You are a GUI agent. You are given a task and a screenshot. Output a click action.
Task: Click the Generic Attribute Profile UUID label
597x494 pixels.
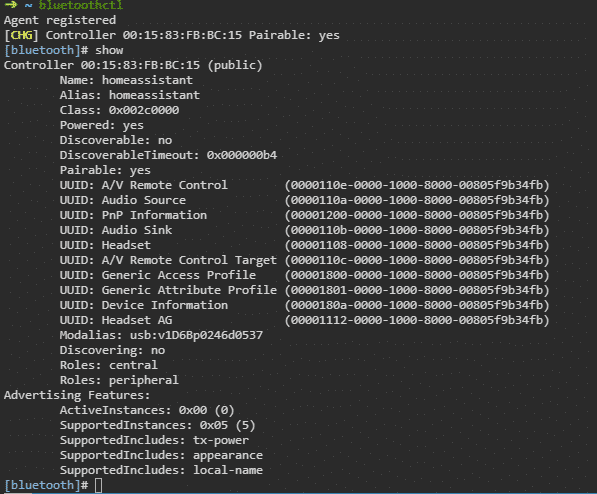189,290
